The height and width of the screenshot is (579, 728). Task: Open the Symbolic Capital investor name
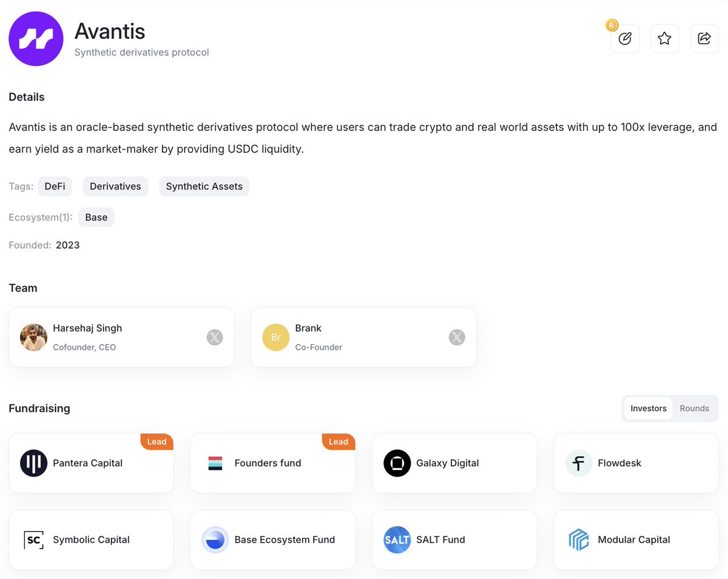(x=91, y=540)
